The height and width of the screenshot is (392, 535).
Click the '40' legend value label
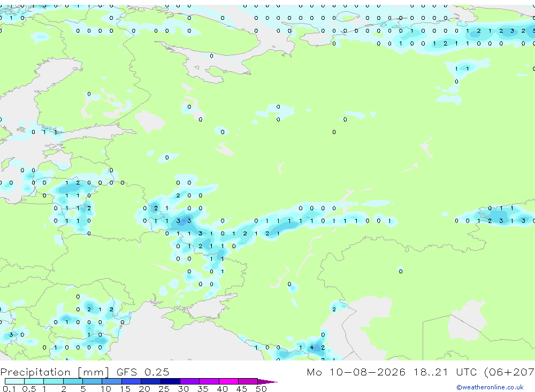[223, 389]
